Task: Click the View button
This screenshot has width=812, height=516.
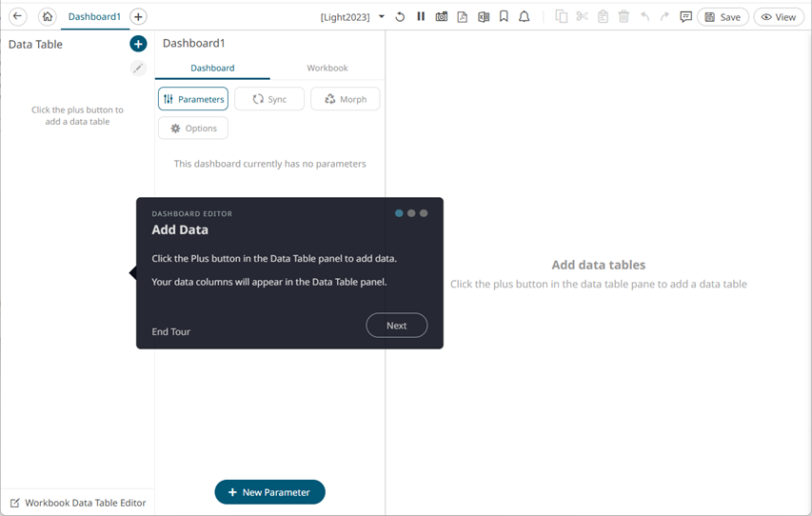Action: 779,17
